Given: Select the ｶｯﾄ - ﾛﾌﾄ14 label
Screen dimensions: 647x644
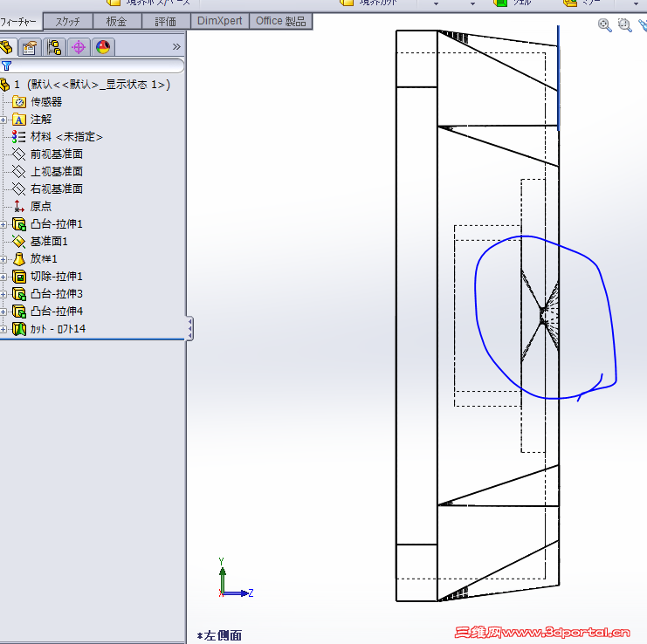Looking at the screenshot, I should 58,329.
